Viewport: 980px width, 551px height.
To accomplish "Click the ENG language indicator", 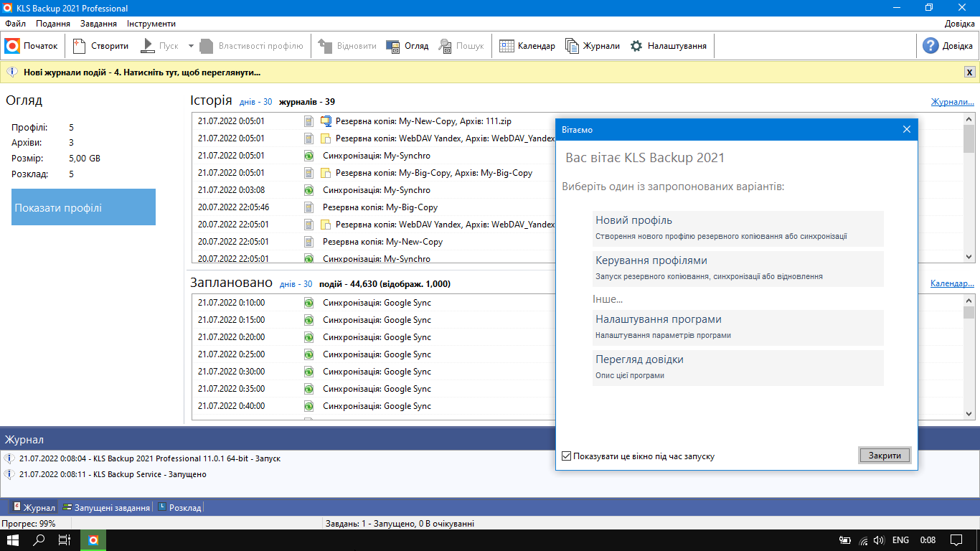I will 900,540.
